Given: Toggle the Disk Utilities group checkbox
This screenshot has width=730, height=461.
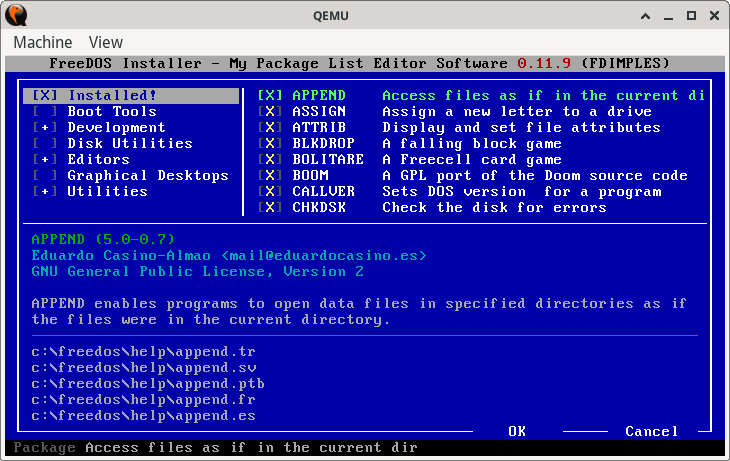Looking at the screenshot, I should (45, 143).
